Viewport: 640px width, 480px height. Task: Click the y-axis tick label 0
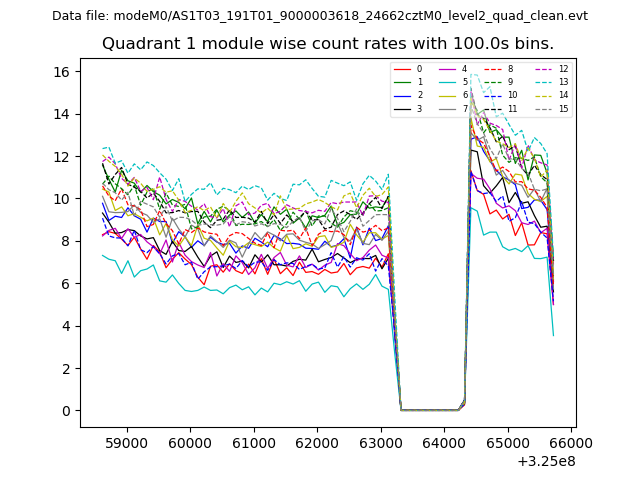coord(64,411)
